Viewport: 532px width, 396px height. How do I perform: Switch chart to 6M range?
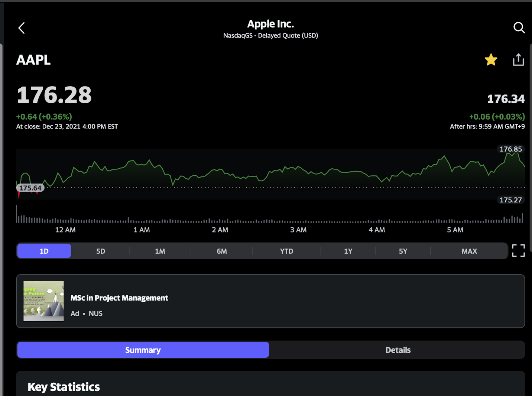pyautogui.click(x=222, y=251)
